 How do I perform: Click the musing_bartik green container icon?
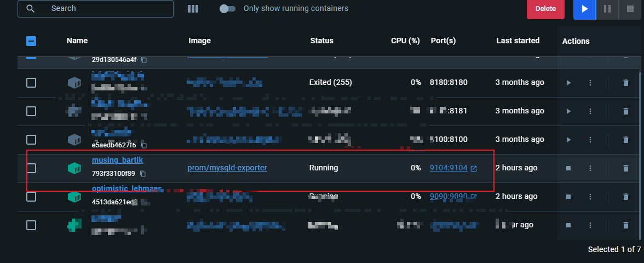pos(74,168)
